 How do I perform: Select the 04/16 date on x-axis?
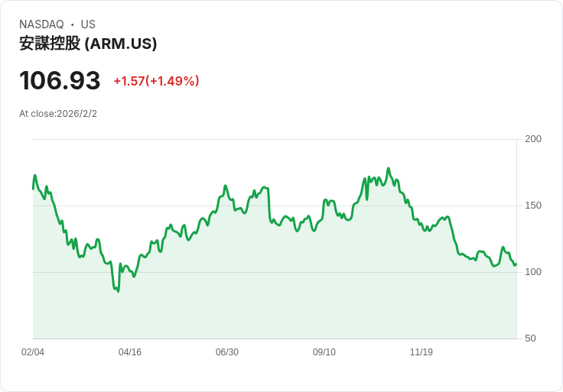click(x=130, y=352)
